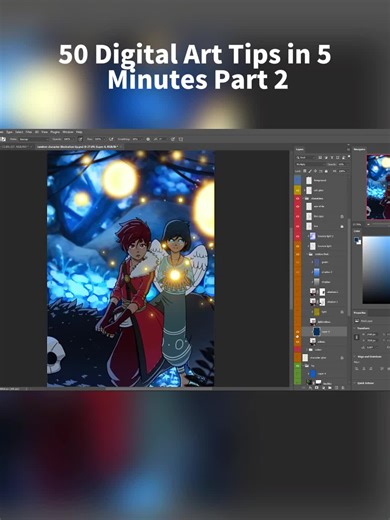Image resolution: width=390 pixels, height=520 pixels.
Task: Create a new layer icon
Action: click(x=336, y=388)
